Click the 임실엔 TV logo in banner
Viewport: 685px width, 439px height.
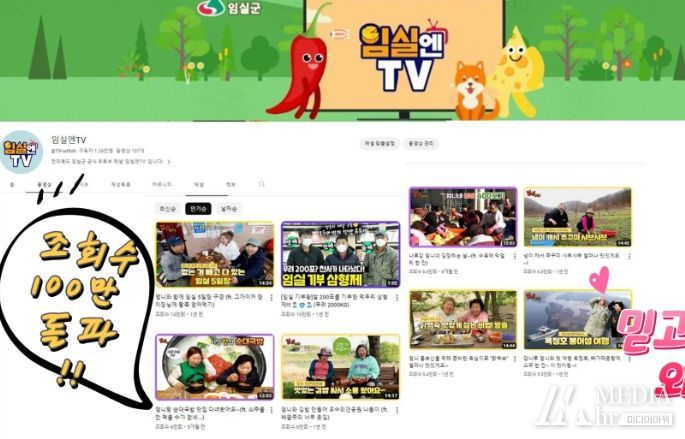(x=404, y=57)
